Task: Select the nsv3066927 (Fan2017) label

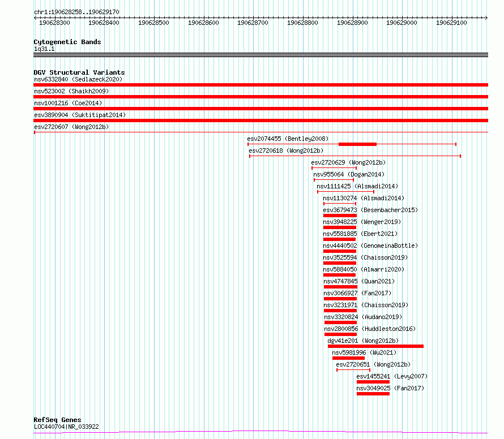Action: 357,293
